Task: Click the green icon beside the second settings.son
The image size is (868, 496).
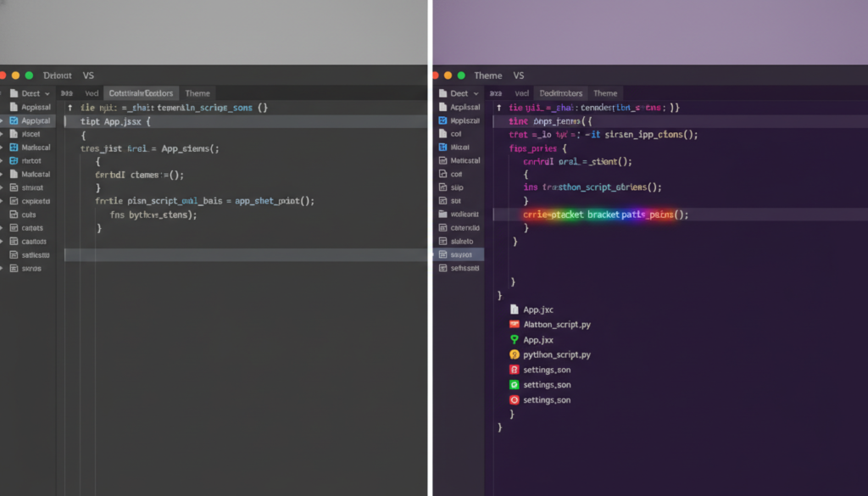Action: pyautogui.click(x=514, y=385)
